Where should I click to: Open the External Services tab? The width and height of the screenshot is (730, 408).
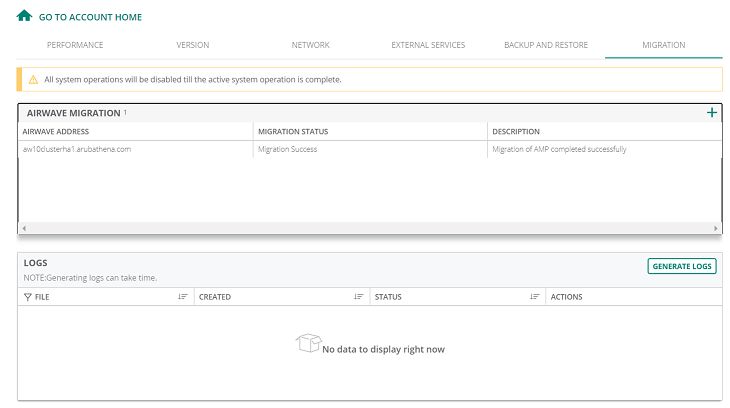(x=428, y=45)
